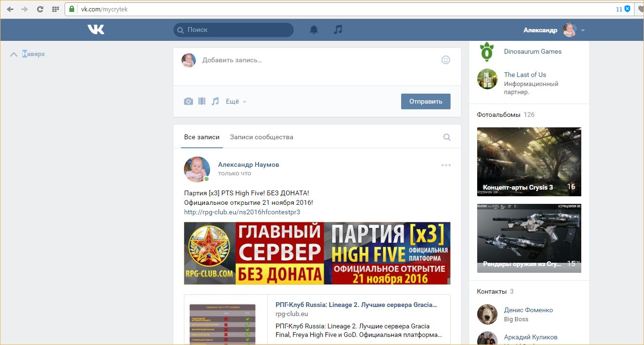The height and width of the screenshot is (345, 644).
Task: Attach a video with the film icon
Action: [202, 101]
